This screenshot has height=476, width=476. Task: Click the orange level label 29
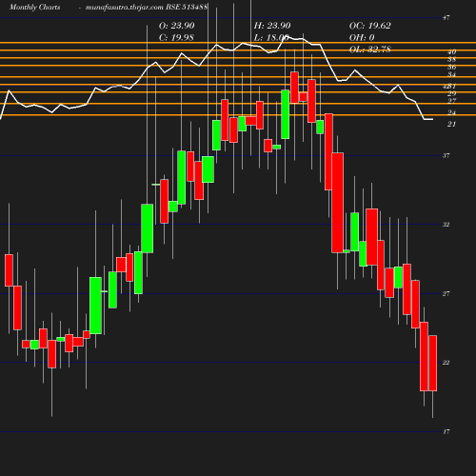click(452, 93)
